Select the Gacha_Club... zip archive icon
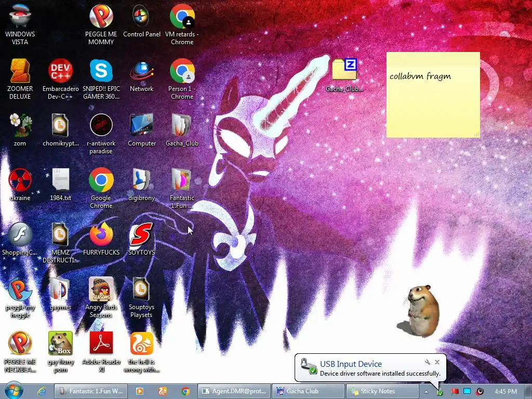This screenshot has width=532, height=399. (344, 75)
